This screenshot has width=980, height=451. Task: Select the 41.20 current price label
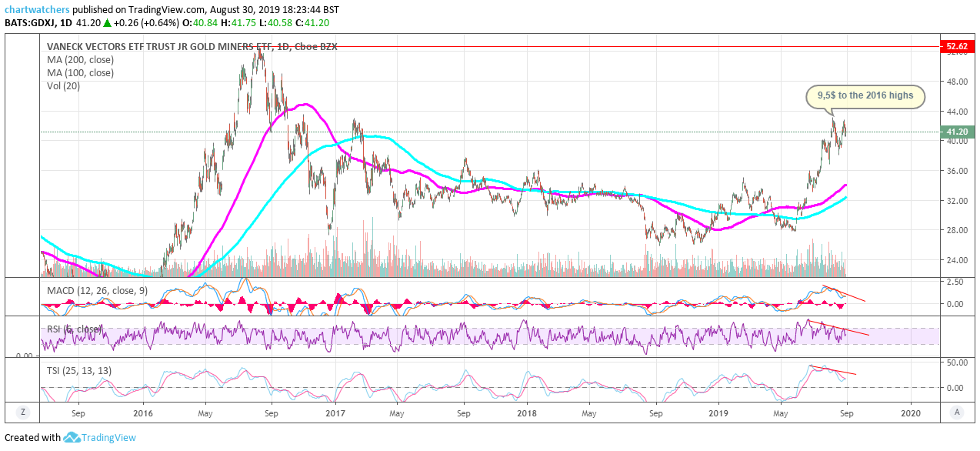point(958,132)
